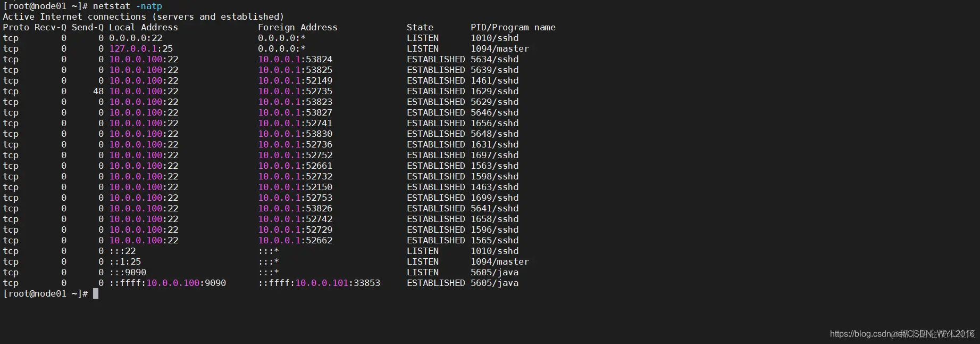Select local address ::1:25
980x344 pixels.
point(125,261)
